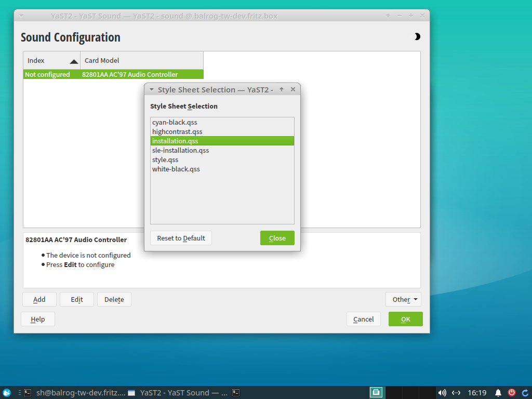This screenshot has height=399, width=532.
Task: Expand the Other dropdown button
Action: point(403,299)
